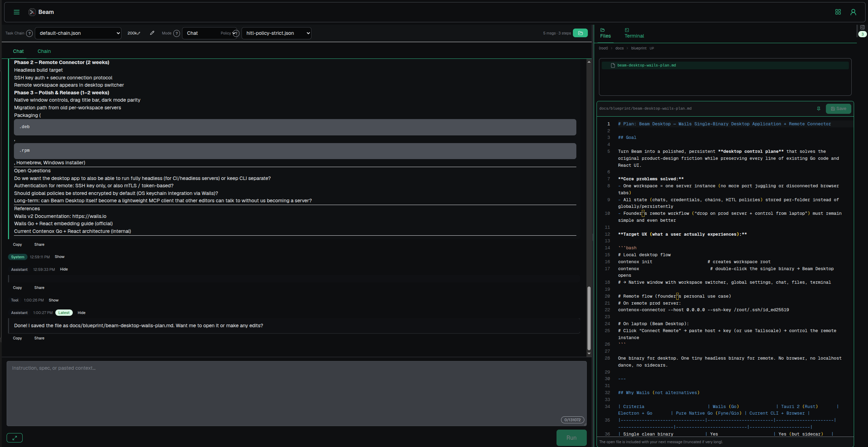The height and width of the screenshot is (447, 868).
Task: Click the Beam app logo icon
Action: click(x=32, y=11)
